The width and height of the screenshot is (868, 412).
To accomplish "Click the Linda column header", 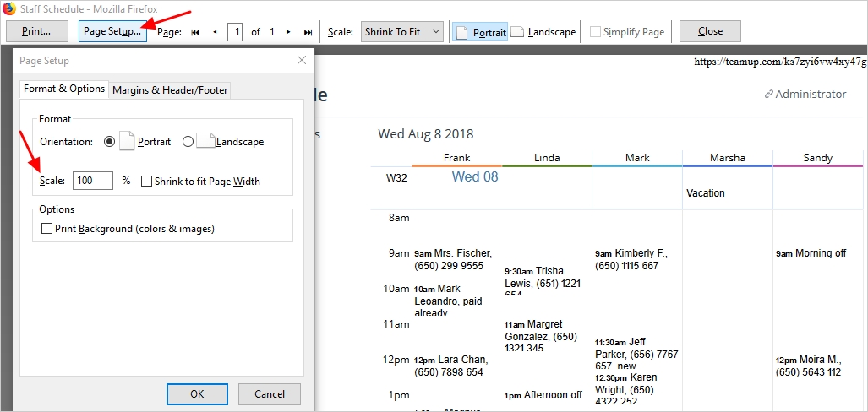I will click(547, 158).
